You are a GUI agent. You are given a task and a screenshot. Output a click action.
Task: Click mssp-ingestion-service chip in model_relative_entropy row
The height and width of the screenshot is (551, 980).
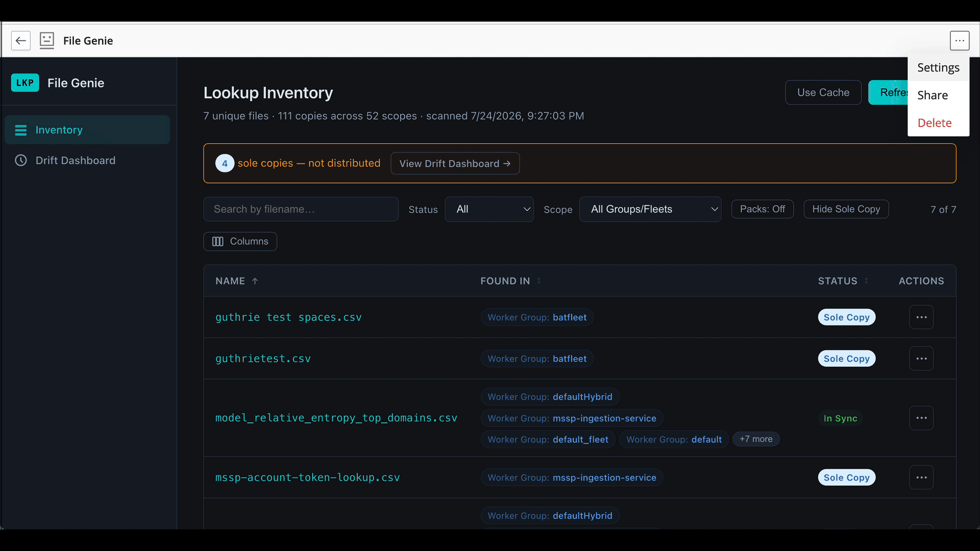point(572,418)
